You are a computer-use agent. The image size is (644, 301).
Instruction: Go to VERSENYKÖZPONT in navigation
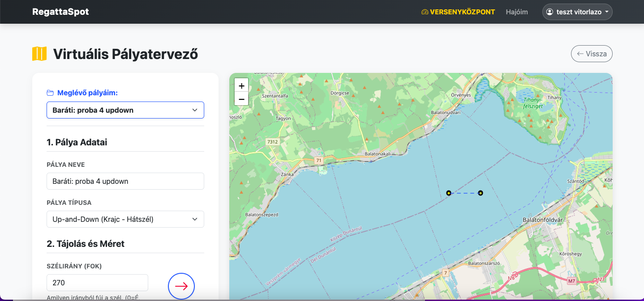pyautogui.click(x=462, y=12)
